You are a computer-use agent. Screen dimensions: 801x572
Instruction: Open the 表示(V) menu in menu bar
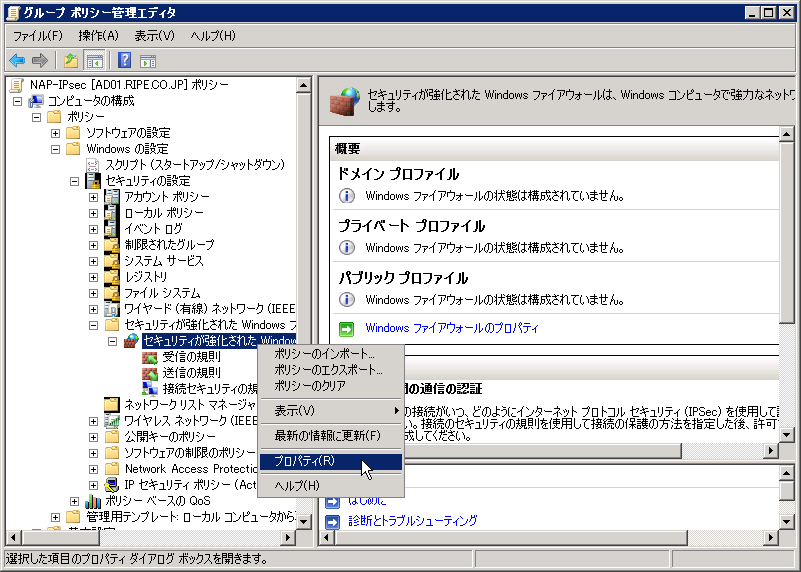(154, 36)
